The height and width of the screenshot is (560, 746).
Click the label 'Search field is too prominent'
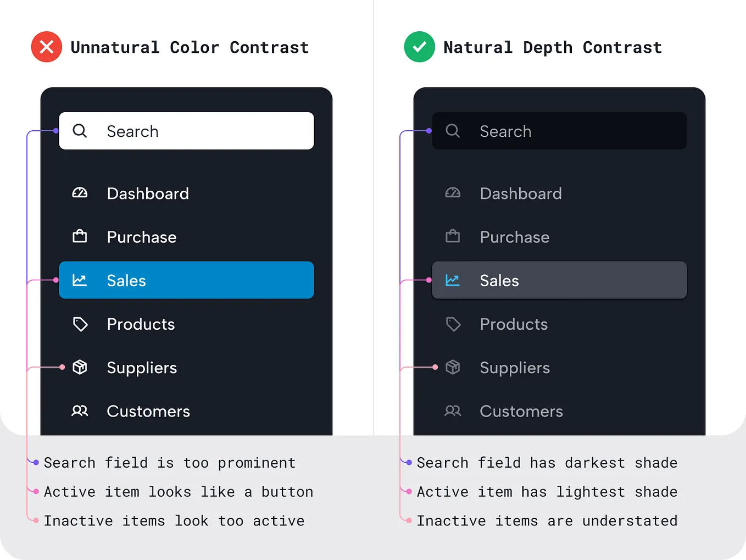(x=170, y=463)
